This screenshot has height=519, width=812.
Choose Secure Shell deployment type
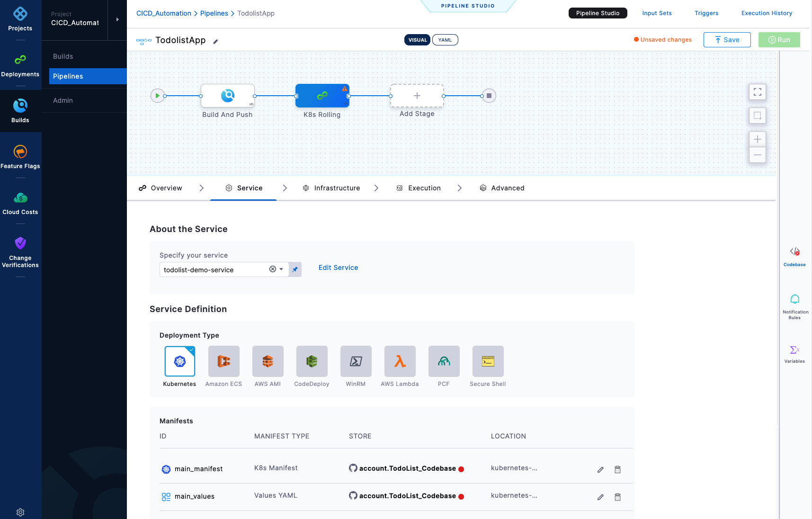488,361
